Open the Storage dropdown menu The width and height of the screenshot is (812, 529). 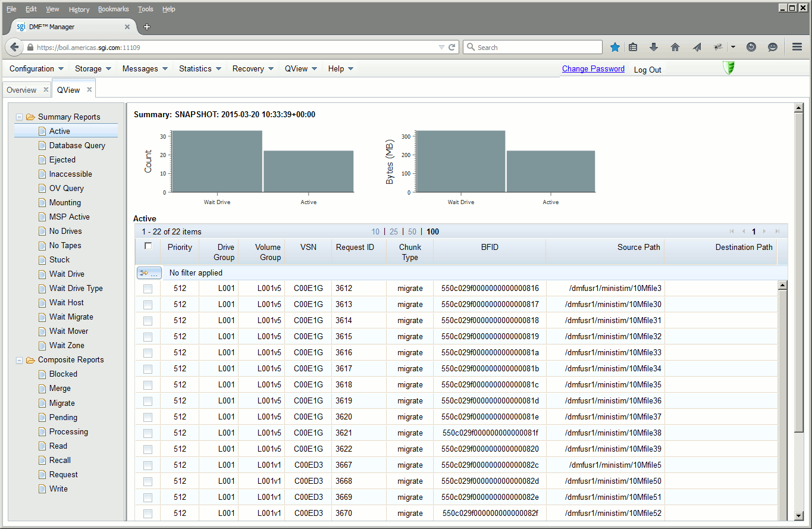tap(93, 68)
